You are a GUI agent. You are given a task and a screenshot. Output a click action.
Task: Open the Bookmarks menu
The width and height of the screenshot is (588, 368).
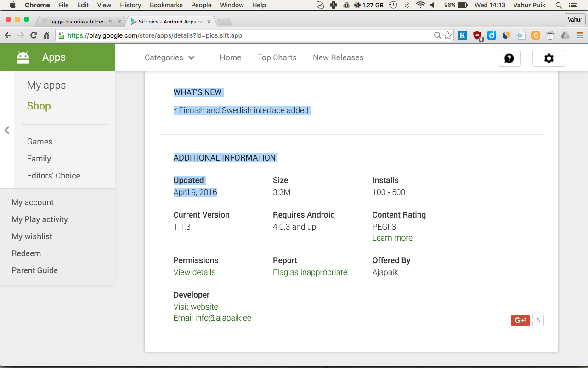pyautogui.click(x=166, y=5)
